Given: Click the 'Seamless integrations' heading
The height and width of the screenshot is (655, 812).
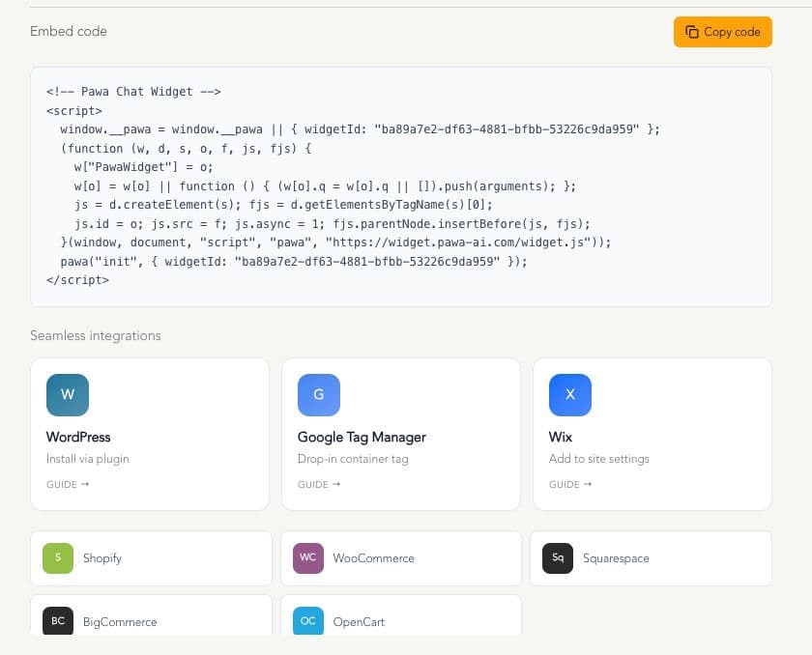Looking at the screenshot, I should pos(96,335).
